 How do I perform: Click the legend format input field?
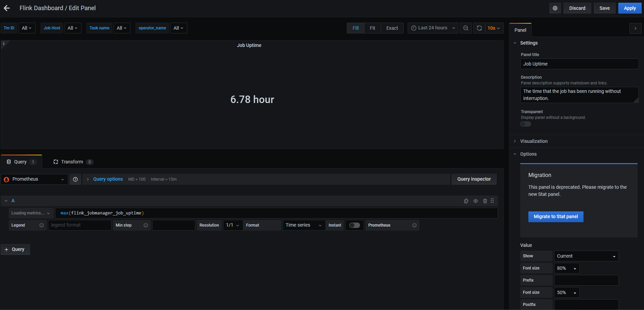click(x=80, y=225)
